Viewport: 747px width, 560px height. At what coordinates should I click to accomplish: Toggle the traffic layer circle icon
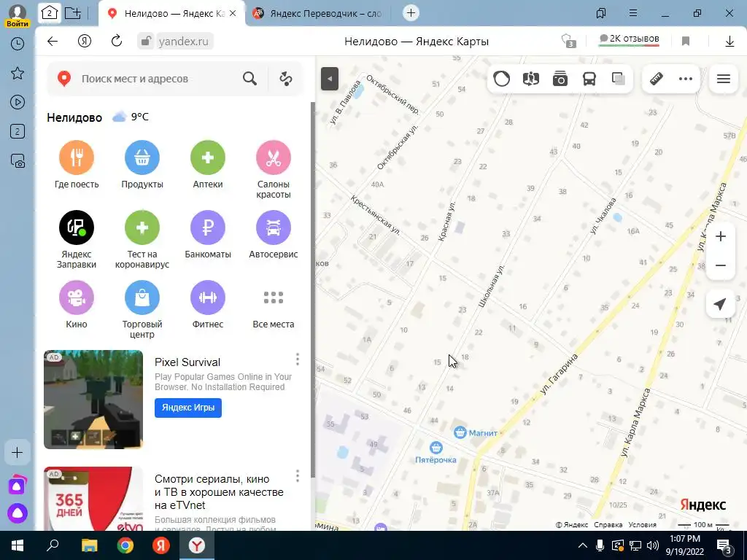pos(502,79)
